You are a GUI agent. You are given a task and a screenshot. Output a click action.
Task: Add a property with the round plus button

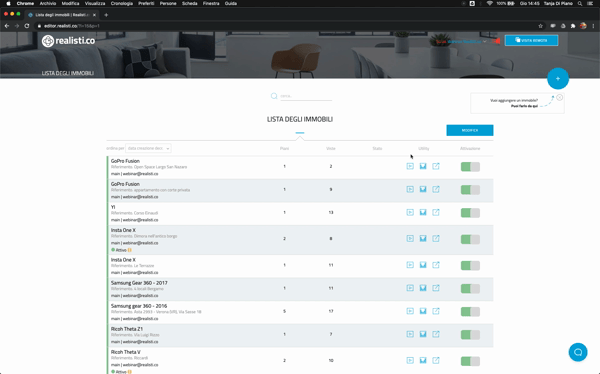[558, 78]
